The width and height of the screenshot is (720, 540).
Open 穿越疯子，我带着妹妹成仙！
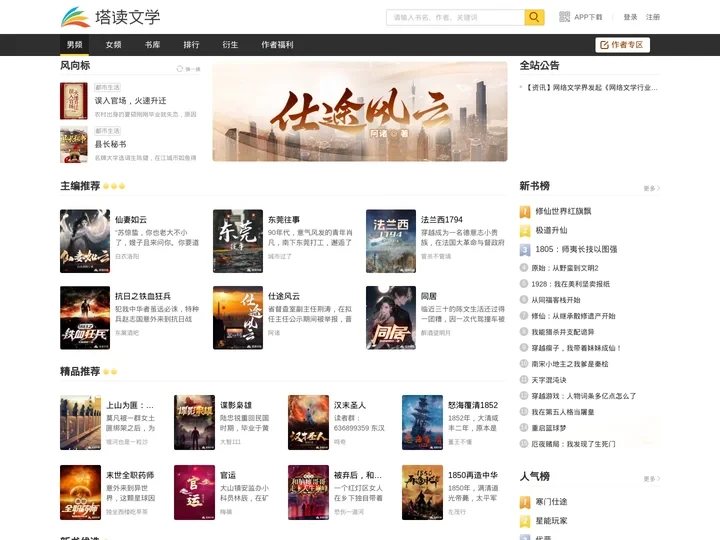coord(576,348)
